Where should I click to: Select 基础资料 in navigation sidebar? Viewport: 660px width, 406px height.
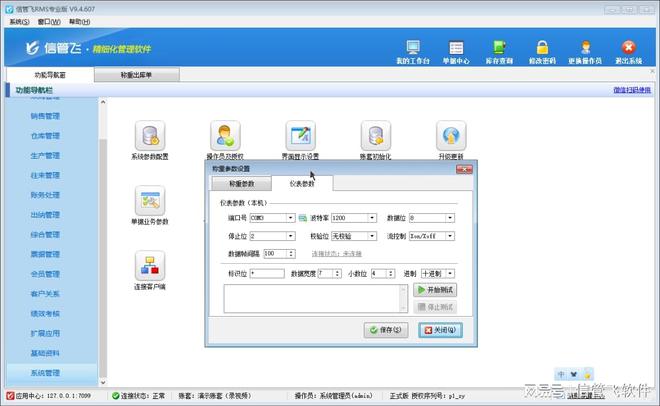click(x=45, y=353)
